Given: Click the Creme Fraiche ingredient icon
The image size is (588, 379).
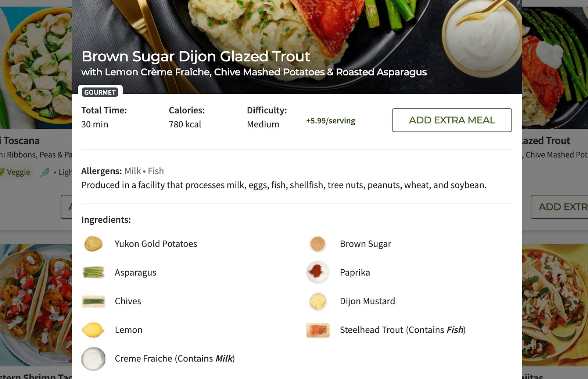Looking at the screenshot, I should coord(93,358).
